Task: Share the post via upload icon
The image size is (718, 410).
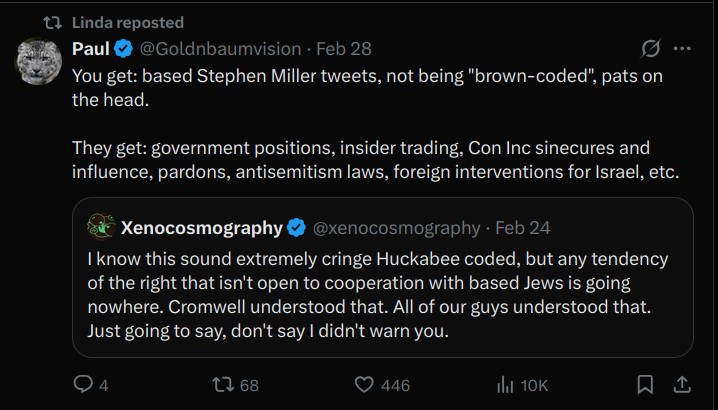Action: point(682,384)
